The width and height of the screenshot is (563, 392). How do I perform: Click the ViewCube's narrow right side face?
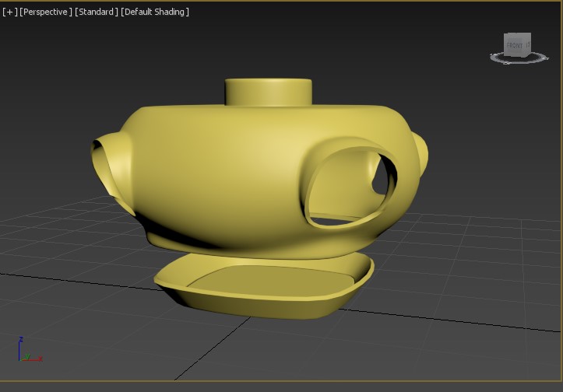(530, 46)
